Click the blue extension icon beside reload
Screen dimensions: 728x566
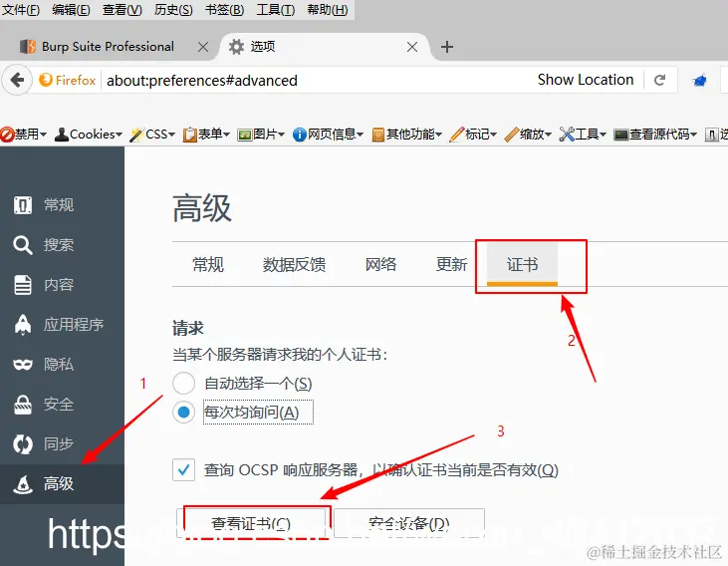(700, 81)
